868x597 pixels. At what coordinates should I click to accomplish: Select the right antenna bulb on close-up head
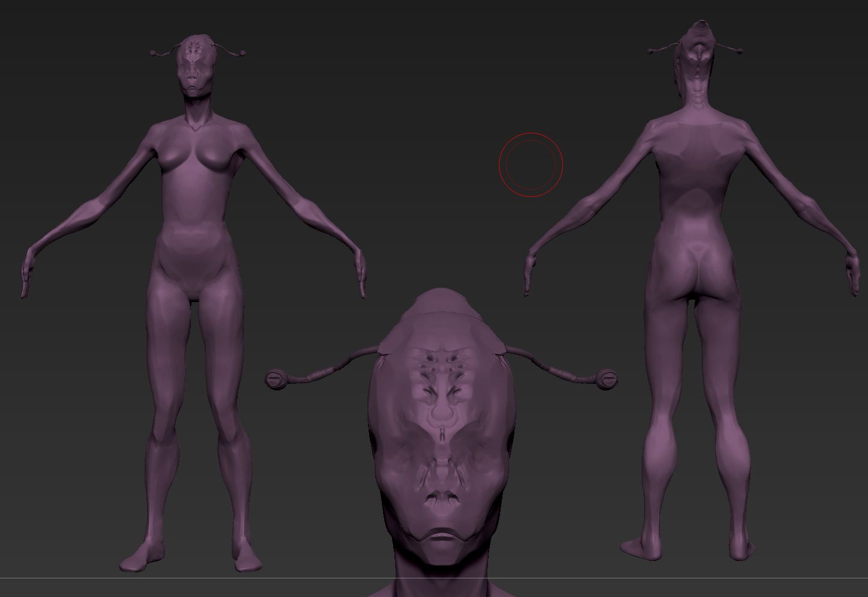(x=607, y=379)
